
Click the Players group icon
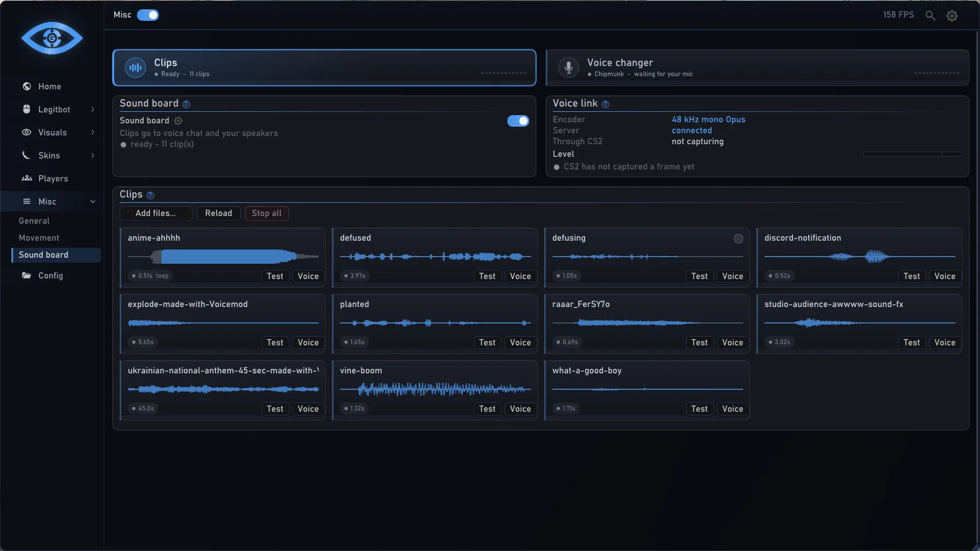click(26, 178)
